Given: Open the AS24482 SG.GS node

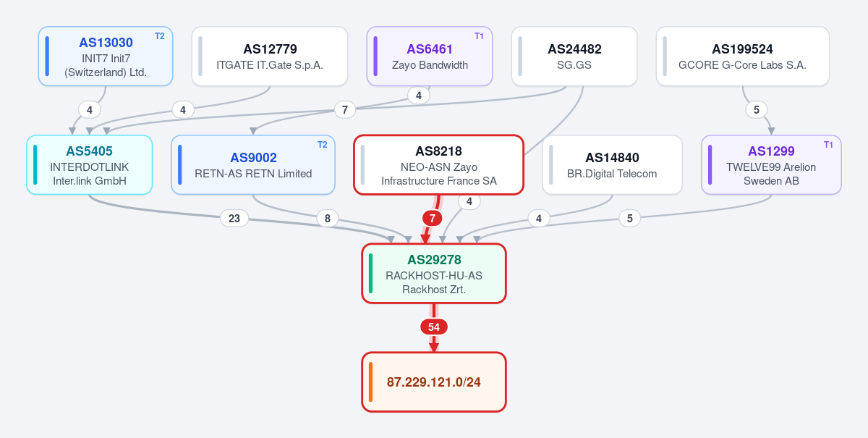Looking at the screenshot, I should (574, 56).
